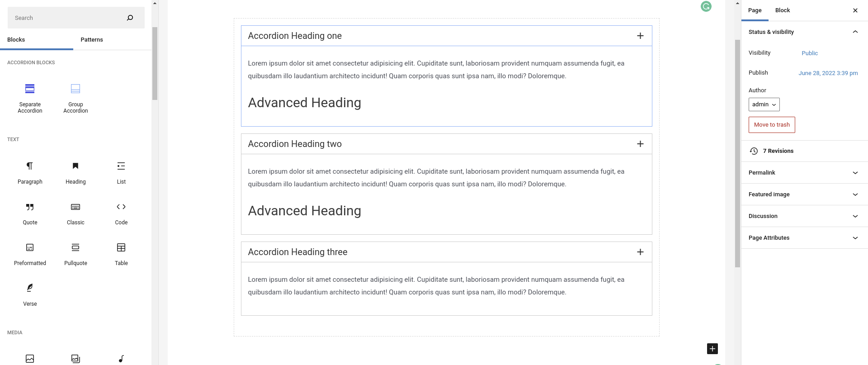The width and height of the screenshot is (868, 365).
Task: Toggle Accordion Heading two plus icon
Action: (x=640, y=144)
